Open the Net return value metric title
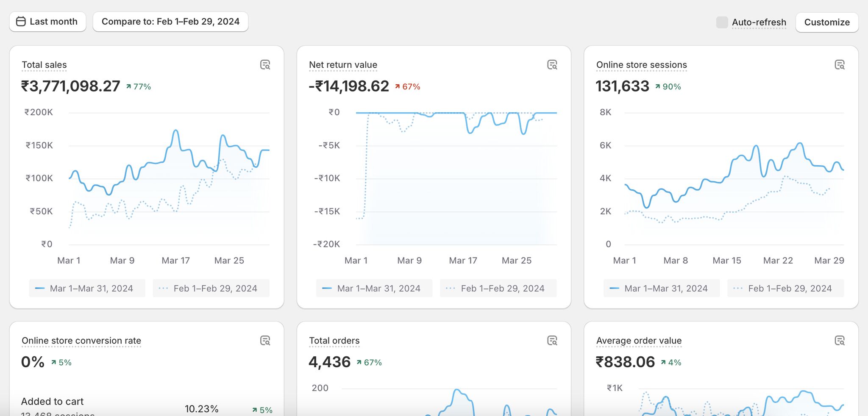The image size is (868, 416). pyautogui.click(x=343, y=65)
